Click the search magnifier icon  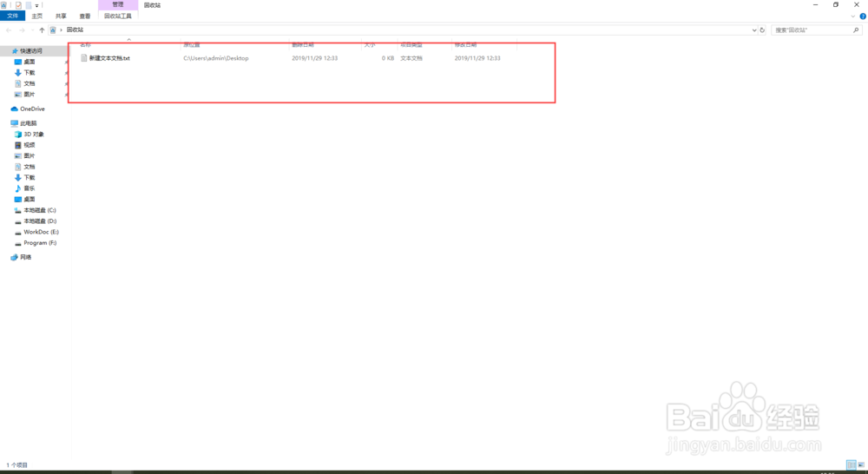856,30
